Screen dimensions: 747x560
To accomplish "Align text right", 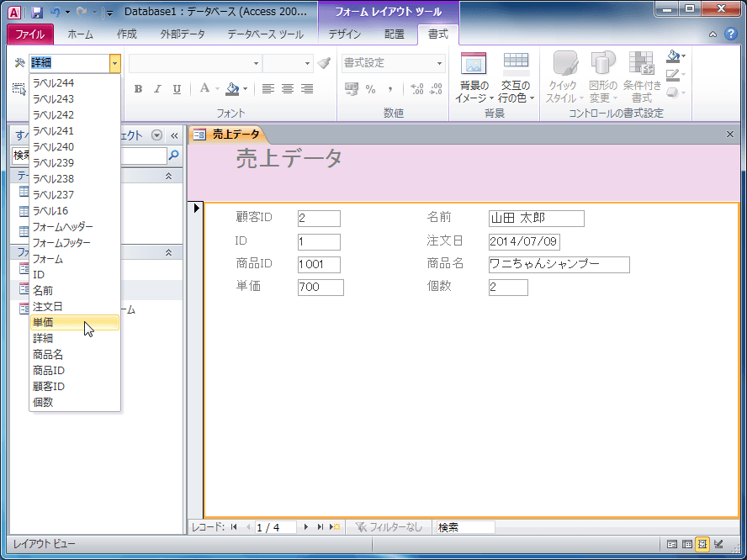I will click(x=307, y=88).
